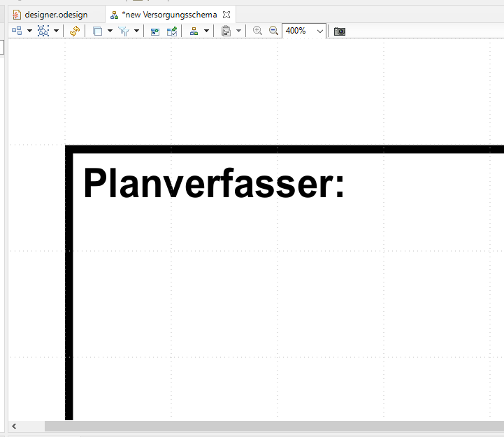Export diagram as image with camera icon

pos(340,31)
